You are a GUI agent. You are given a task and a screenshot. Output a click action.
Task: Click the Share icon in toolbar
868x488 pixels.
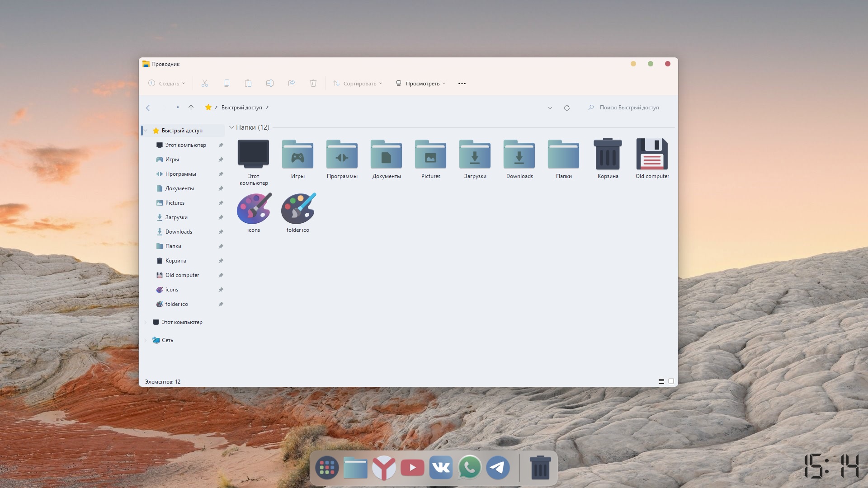(x=292, y=83)
